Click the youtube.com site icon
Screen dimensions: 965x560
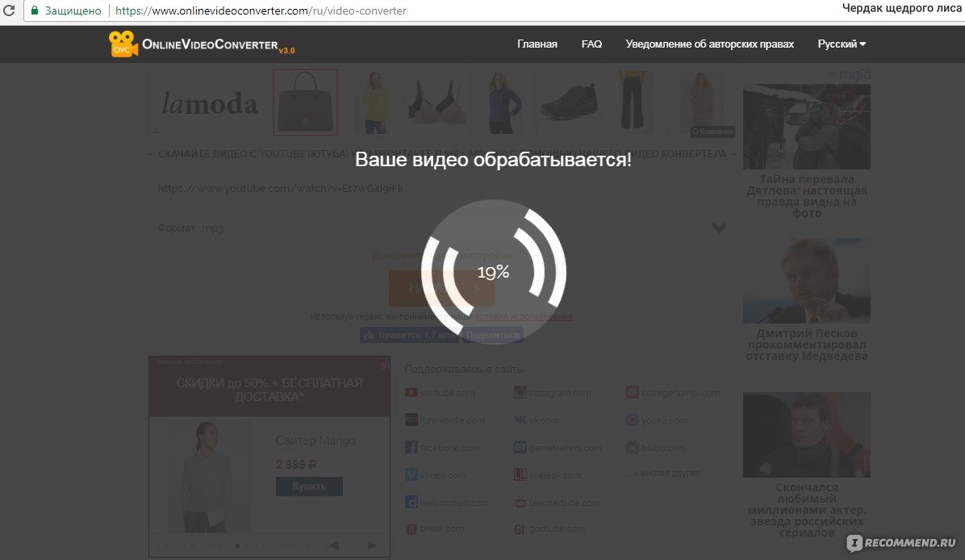[x=411, y=393]
